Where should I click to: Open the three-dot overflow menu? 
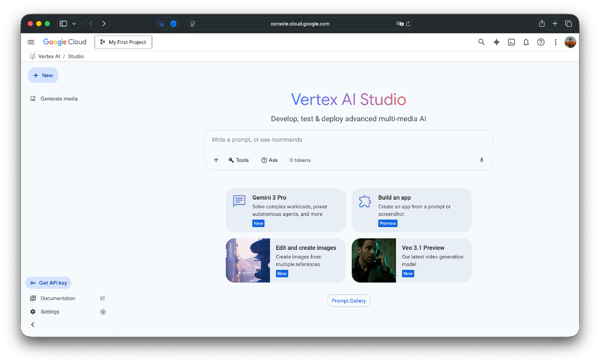[x=555, y=42]
